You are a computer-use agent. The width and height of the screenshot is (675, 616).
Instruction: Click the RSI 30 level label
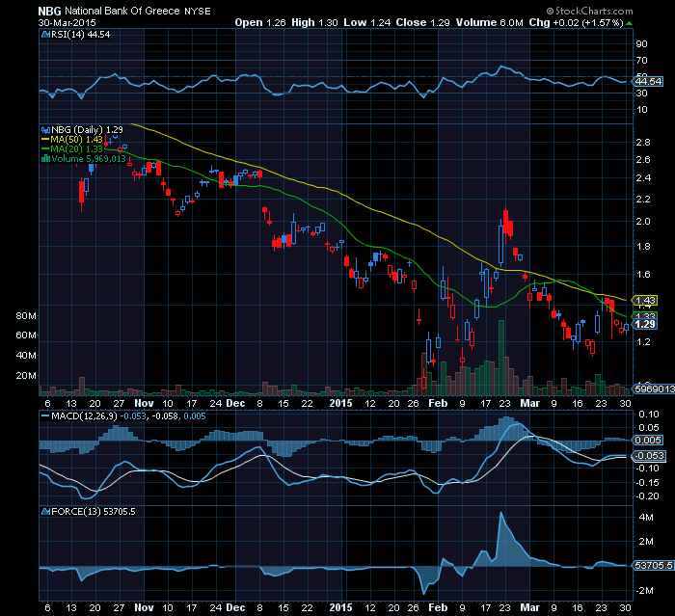[642, 93]
